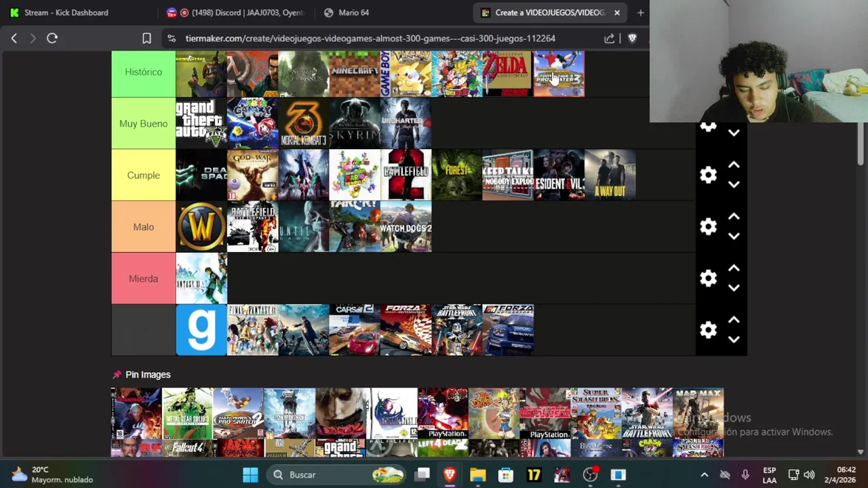This screenshot has width=868, height=488.
Task: Reload the TierMaker page
Action: 52,39
